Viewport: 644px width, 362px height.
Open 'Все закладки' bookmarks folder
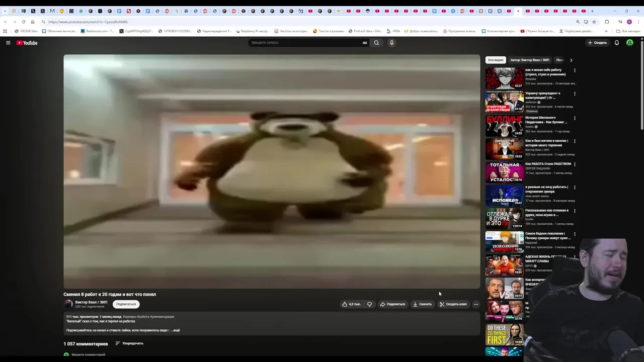(x=628, y=31)
